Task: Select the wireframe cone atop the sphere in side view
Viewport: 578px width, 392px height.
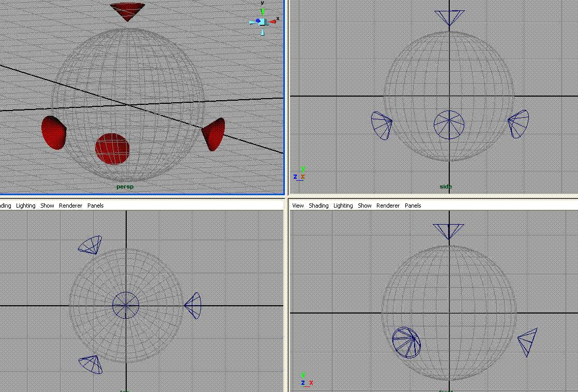Action: (x=449, y=17)
